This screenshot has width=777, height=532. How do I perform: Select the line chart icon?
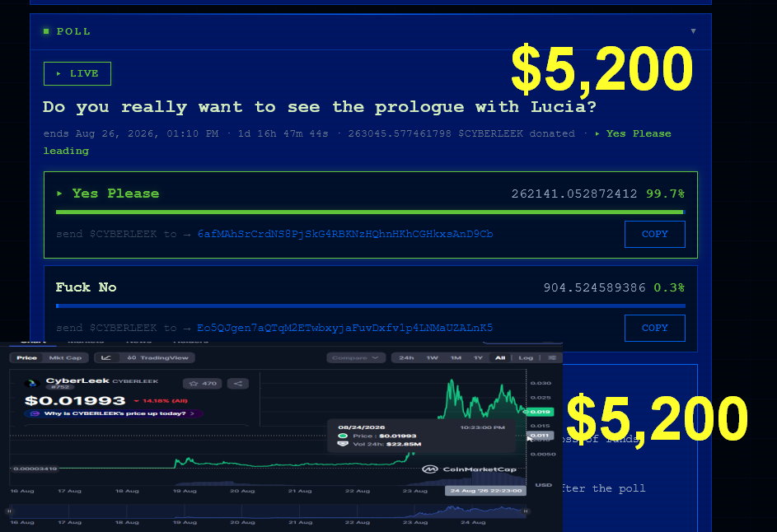(x=106, y=357)
